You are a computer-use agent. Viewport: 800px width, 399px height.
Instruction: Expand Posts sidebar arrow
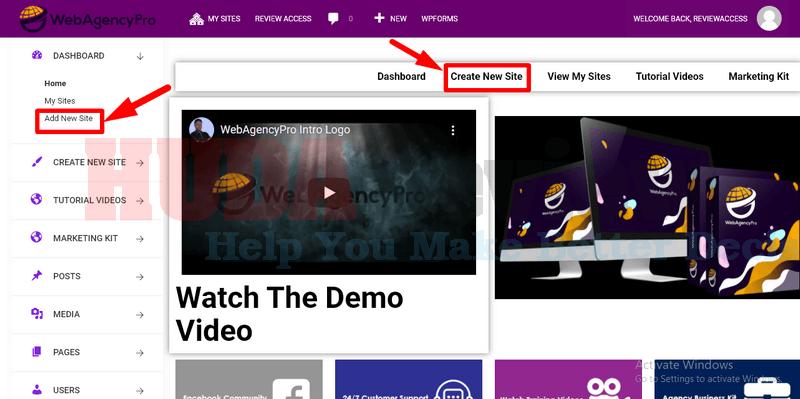[x=140, y=277]
